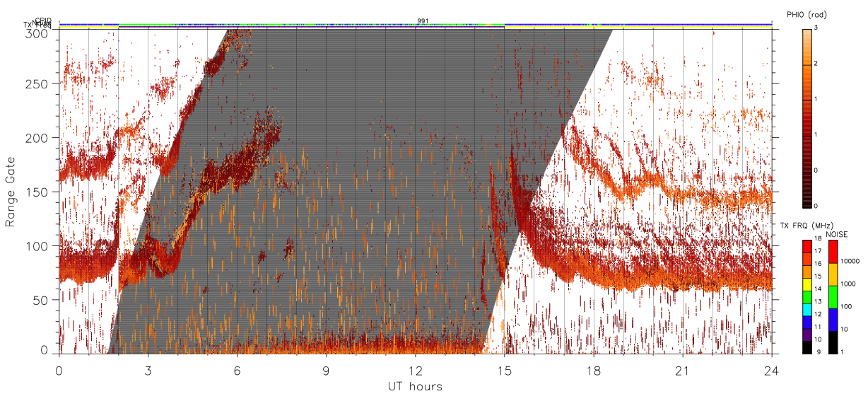This screenshot has height=401, width=868.
Task: Click the 'UT hours' x-axis title
Action: click(x=415, y=387)
